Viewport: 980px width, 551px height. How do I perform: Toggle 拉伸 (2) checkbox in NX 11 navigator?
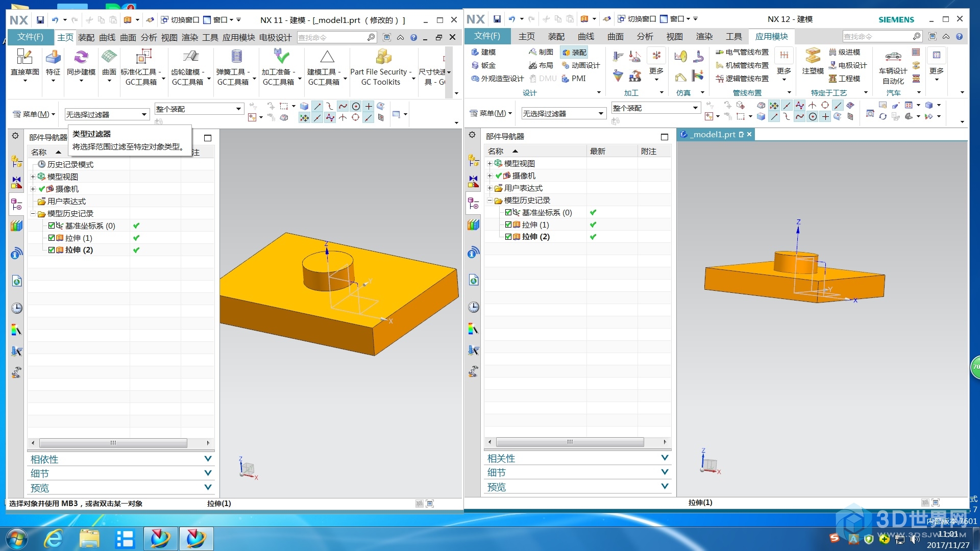click(52, 250)
